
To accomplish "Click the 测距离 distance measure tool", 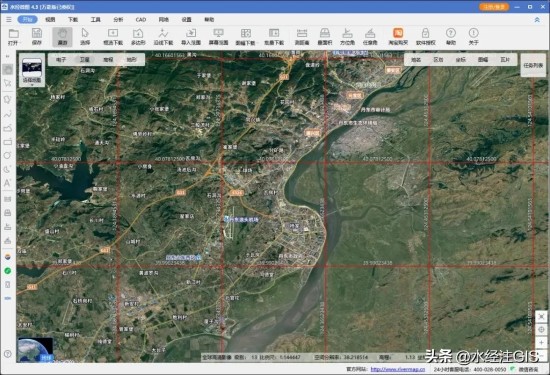I will (302, 37).
